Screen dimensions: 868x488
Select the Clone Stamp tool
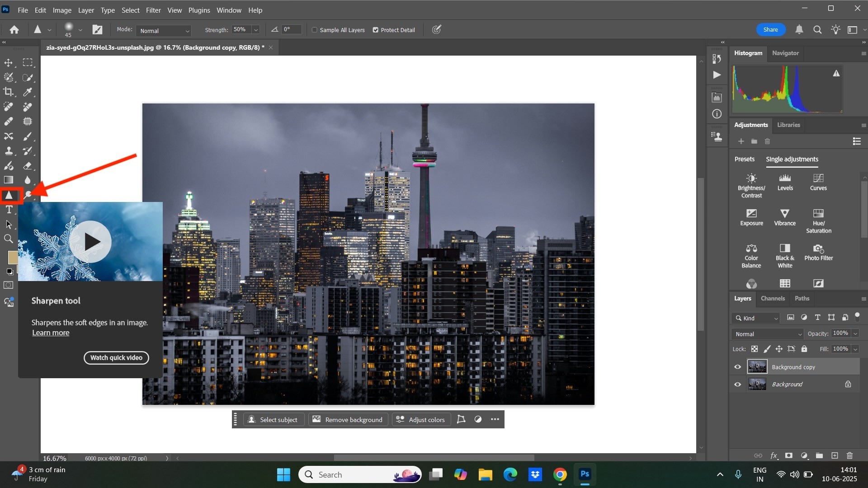pyautogui.click(x=9, y=151)
